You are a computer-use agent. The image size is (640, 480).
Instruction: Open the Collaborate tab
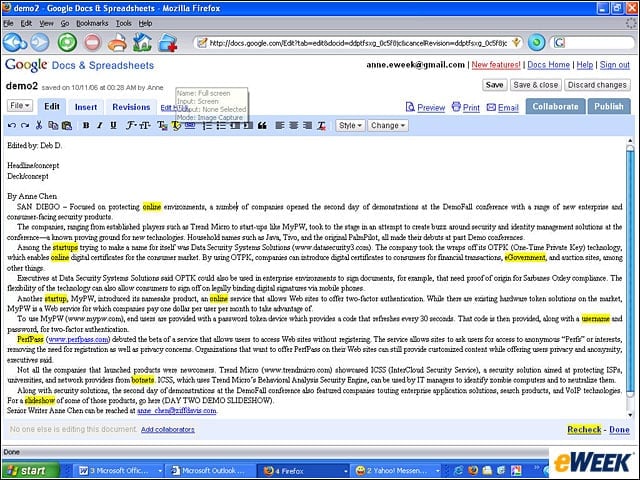(x=555, y=107)
